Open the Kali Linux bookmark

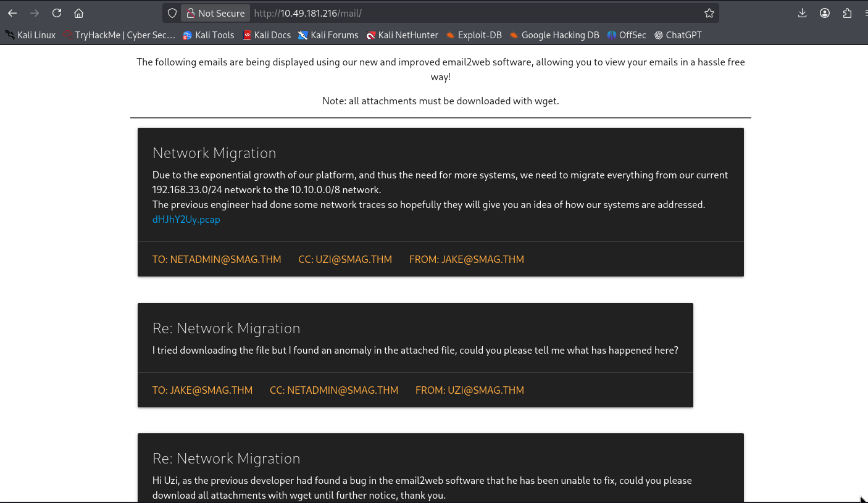(31, 35)
